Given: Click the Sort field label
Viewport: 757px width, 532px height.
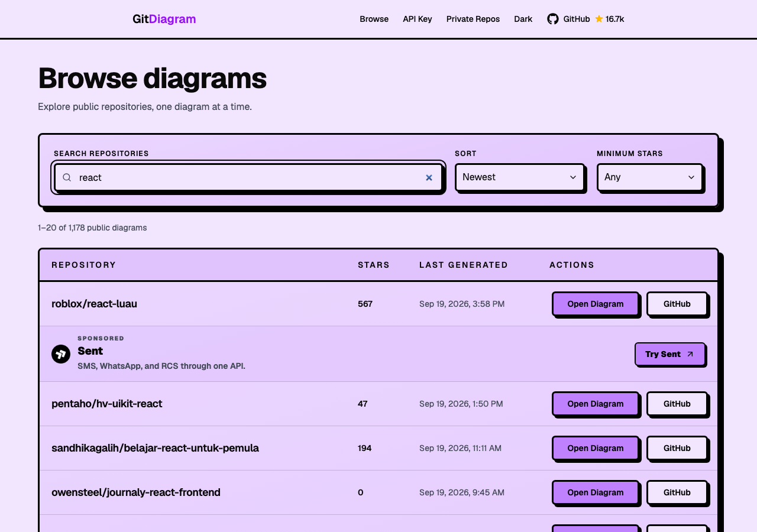Looking at the screenshot, I should pos(465,154).
